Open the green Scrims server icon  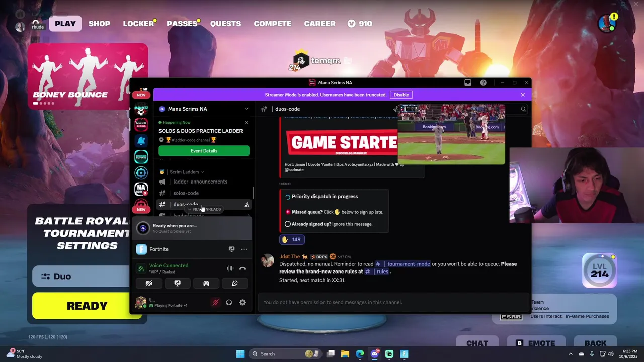coord(141,157)
